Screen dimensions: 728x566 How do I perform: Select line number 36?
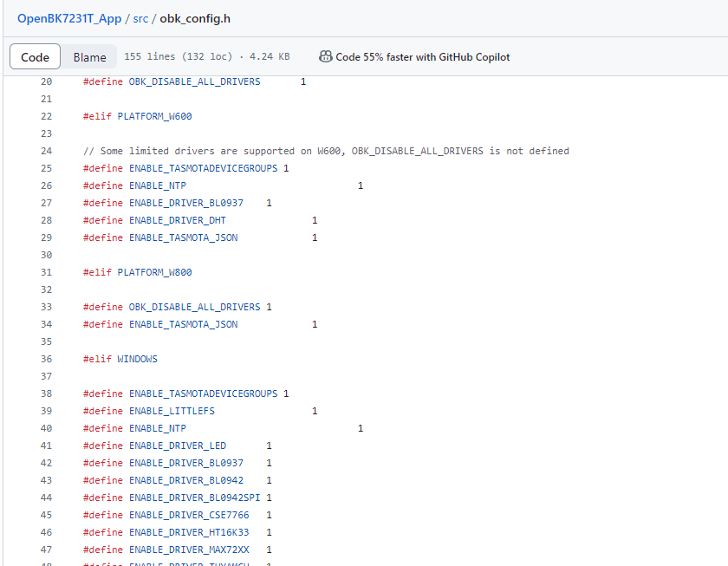coord(47,359)
